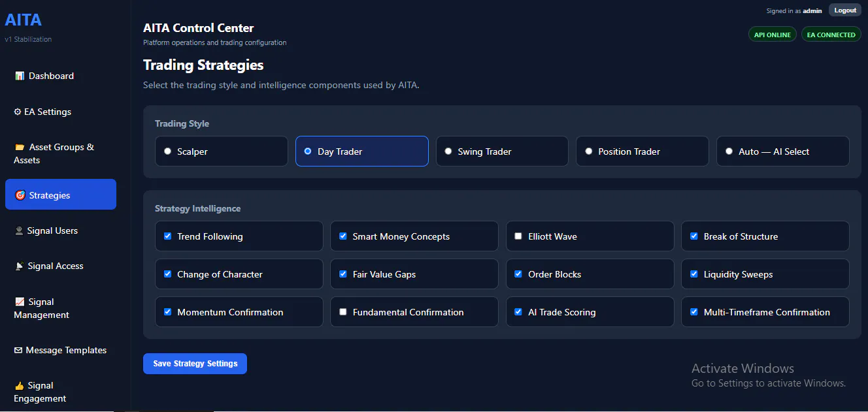Image resolution: width=868 pixels, height=412 pixels.
Task: Go to EA Settings
Action: point(61,112)
